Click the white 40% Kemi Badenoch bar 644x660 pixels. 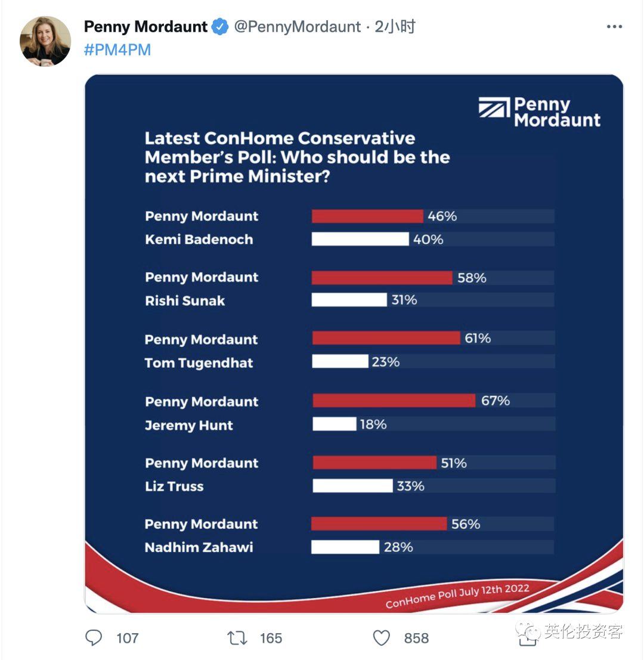[x=360, y=239]
